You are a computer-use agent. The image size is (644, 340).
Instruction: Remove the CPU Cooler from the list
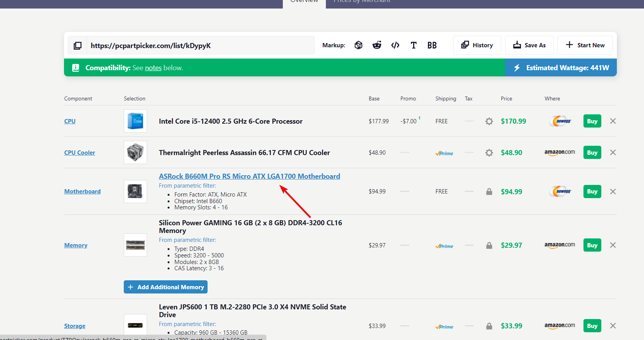pyautogui.click(x=613, y=152)
